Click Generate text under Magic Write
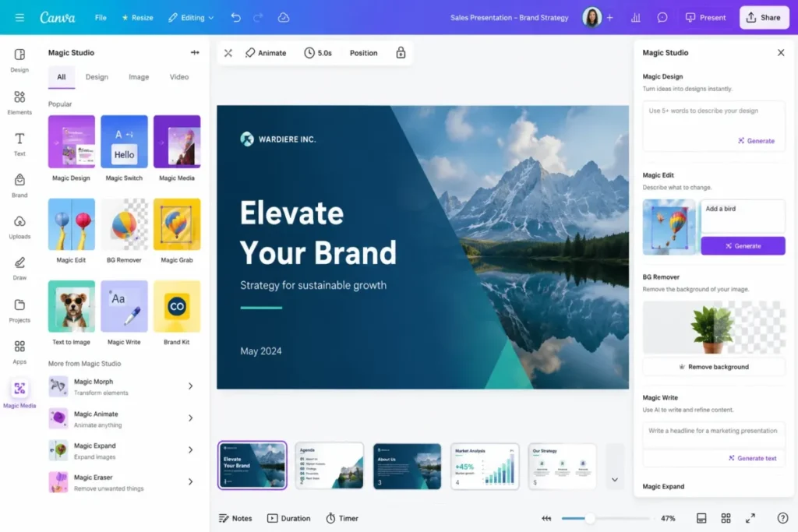The height and width of the screenshot is (532, 798). point(752,458)
